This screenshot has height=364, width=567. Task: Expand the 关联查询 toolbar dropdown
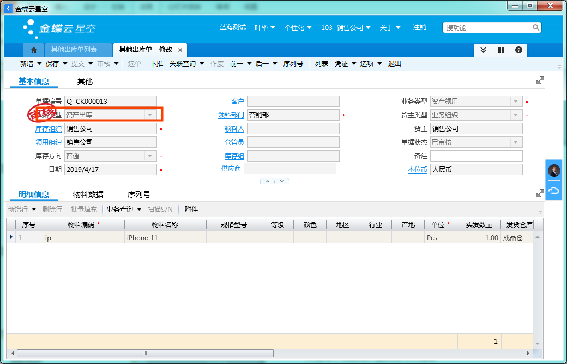[202, 64]
